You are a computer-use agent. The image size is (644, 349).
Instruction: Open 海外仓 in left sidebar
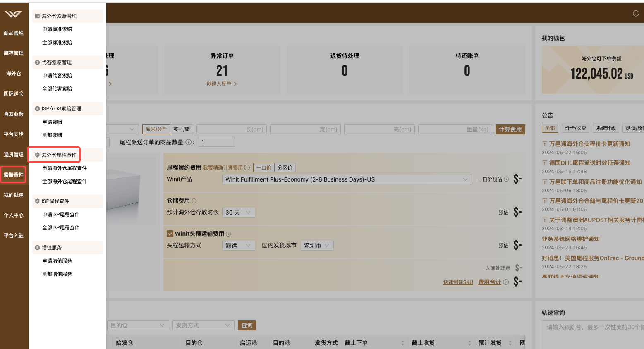pyautogui.click(x=14, y=74)
